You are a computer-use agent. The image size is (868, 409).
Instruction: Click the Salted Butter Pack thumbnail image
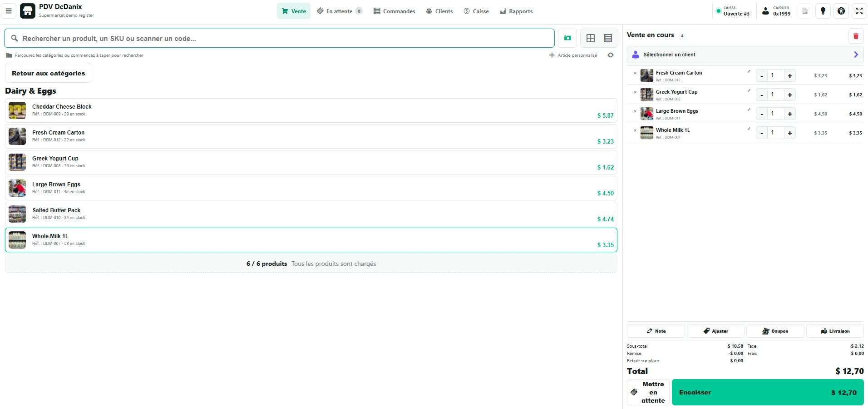[x=17, y=214]
